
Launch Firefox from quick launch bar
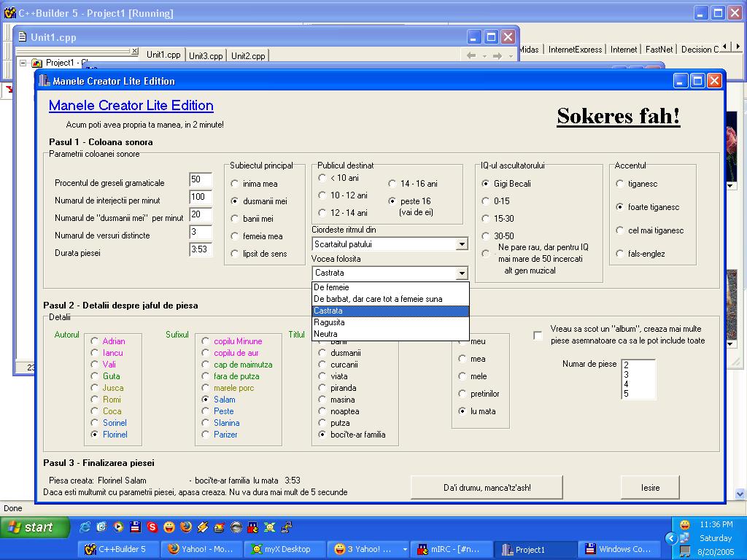click(186, 526)
